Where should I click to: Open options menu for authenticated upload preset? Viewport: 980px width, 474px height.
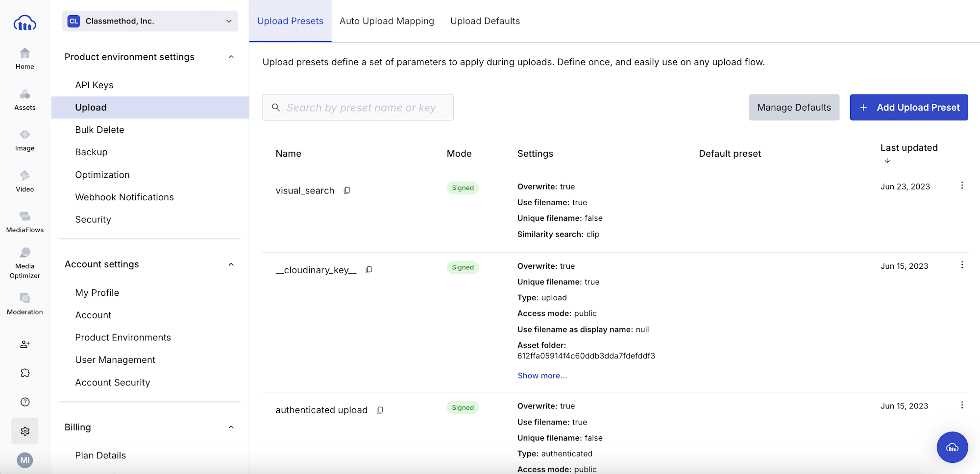point(962,405)
